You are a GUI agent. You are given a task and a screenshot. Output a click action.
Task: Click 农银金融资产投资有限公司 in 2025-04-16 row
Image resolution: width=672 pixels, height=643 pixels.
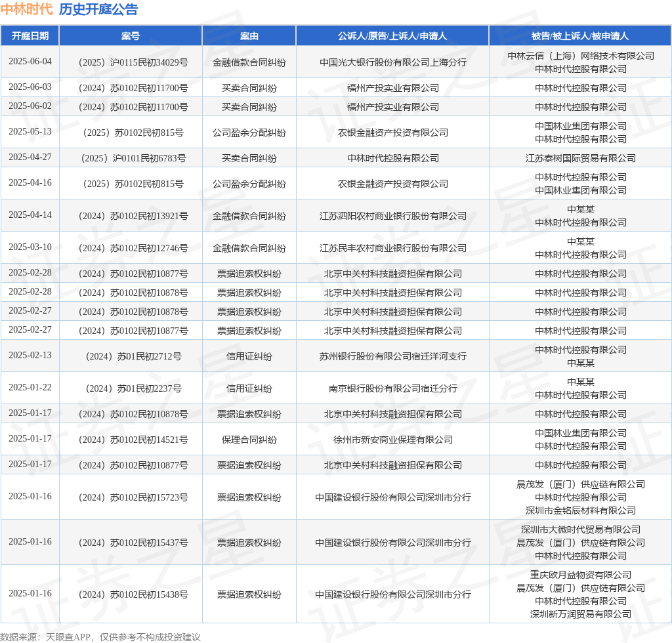(x=392, y=184)
